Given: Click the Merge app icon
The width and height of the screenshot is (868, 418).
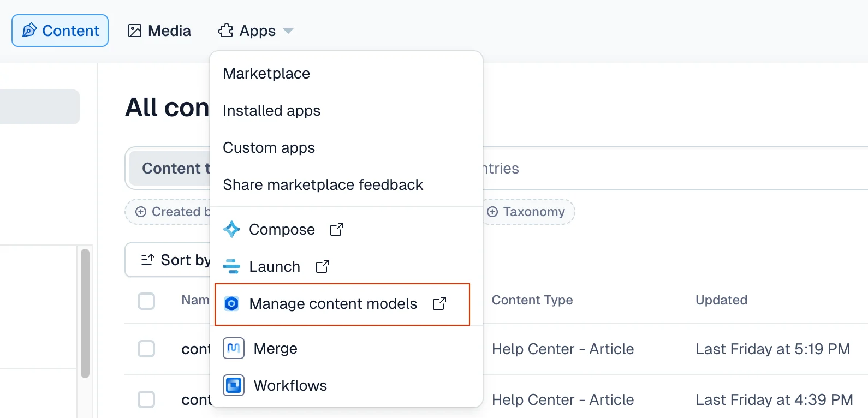Looking at the screenshot, I should [x=234, y=348].
